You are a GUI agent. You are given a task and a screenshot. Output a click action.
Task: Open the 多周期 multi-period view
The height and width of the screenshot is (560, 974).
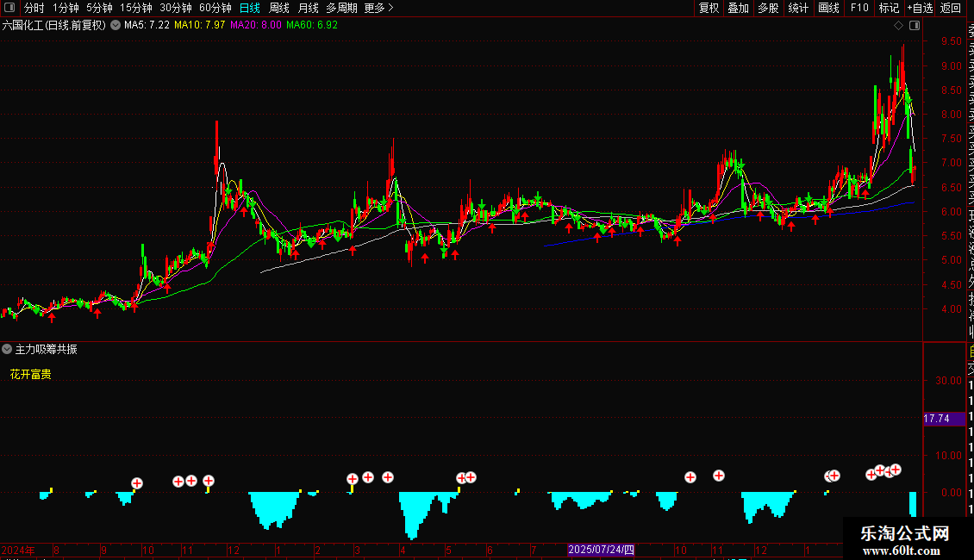(341, 8)
